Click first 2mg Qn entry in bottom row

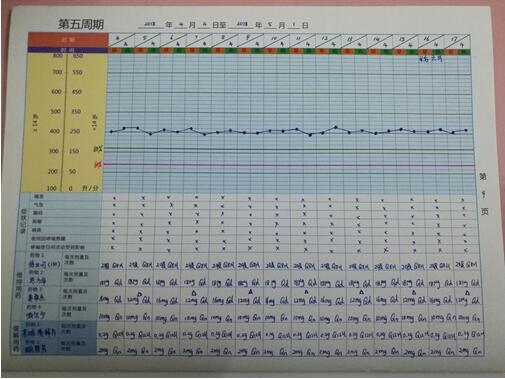pyautogui.click(x=109, y=351)
